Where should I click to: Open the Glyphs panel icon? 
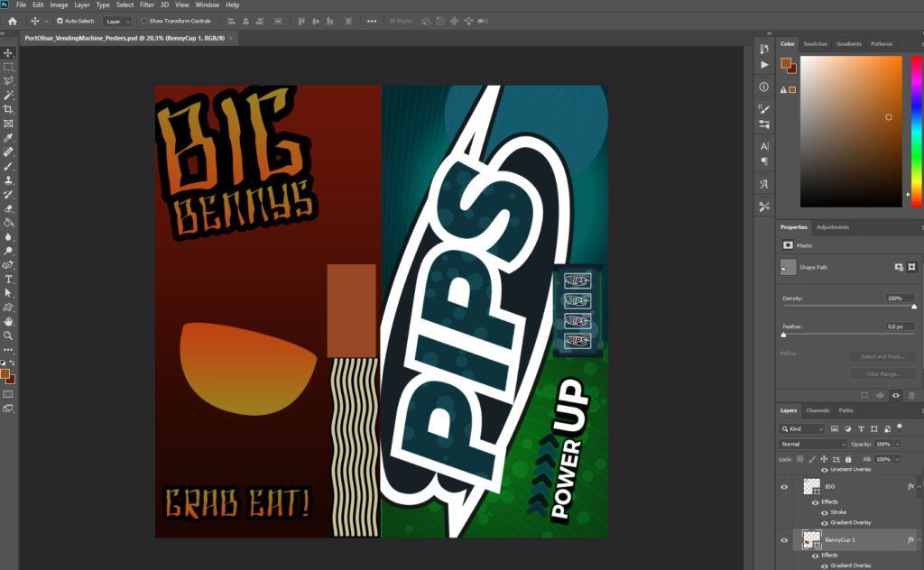pyautogui.click(x=764, y=184)
